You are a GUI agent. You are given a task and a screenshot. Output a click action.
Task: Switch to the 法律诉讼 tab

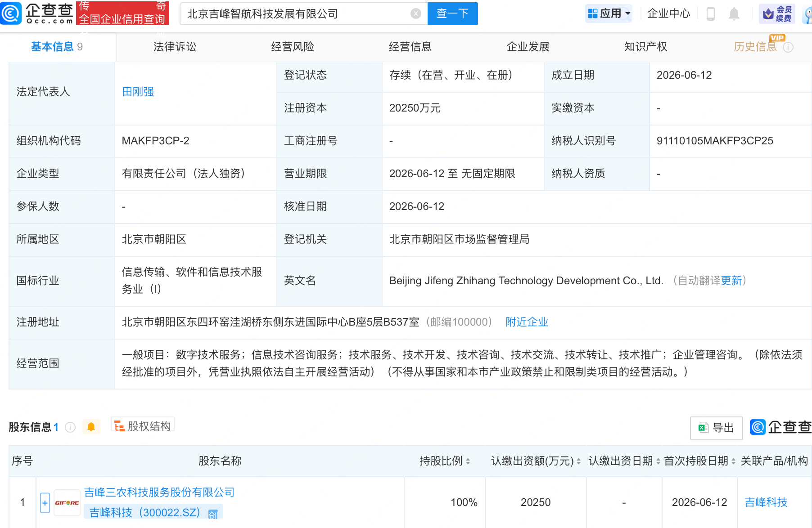[x=175, y=47]
